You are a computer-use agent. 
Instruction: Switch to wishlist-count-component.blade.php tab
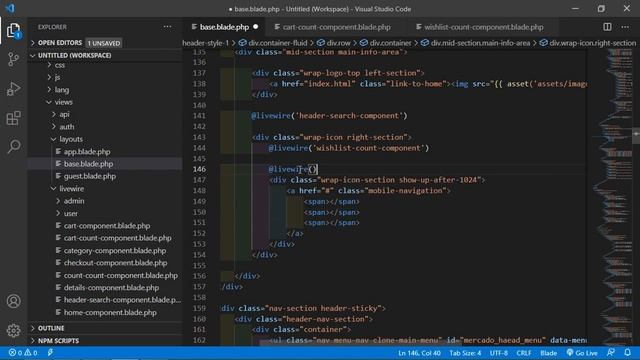pyautogui.click(x=483, y=27)
